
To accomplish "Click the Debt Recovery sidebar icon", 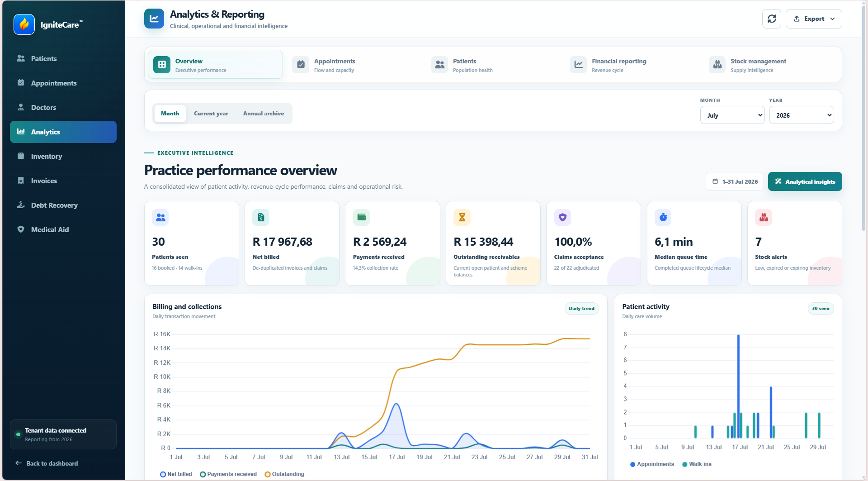I will click(21, 205).
